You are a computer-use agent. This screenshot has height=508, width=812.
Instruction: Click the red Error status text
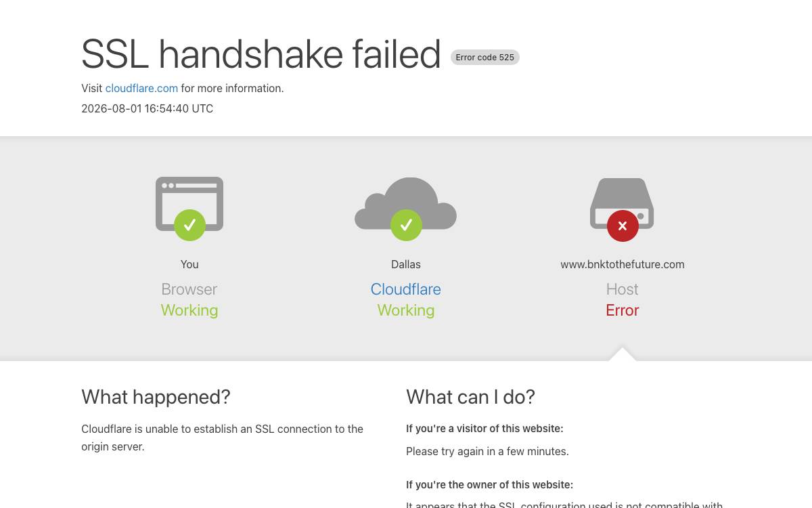click(623, 310)
